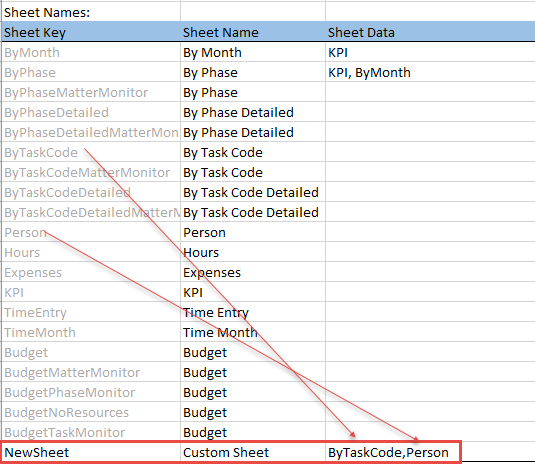The image size is (535, 464).
Task: Click the BudgetPhaseMonitor key cell
Action: point(91,392)
